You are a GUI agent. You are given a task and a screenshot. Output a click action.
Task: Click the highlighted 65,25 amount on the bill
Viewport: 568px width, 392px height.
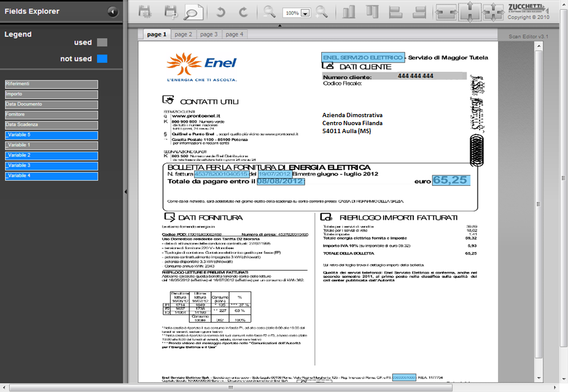coord(451,180)
